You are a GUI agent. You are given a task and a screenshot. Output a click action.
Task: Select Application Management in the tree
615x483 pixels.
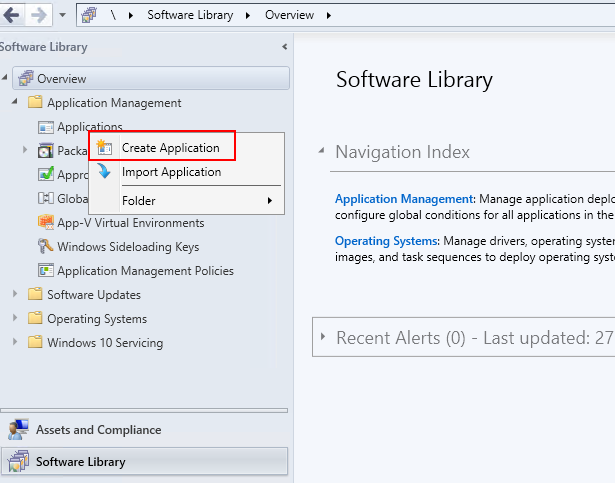114,103
